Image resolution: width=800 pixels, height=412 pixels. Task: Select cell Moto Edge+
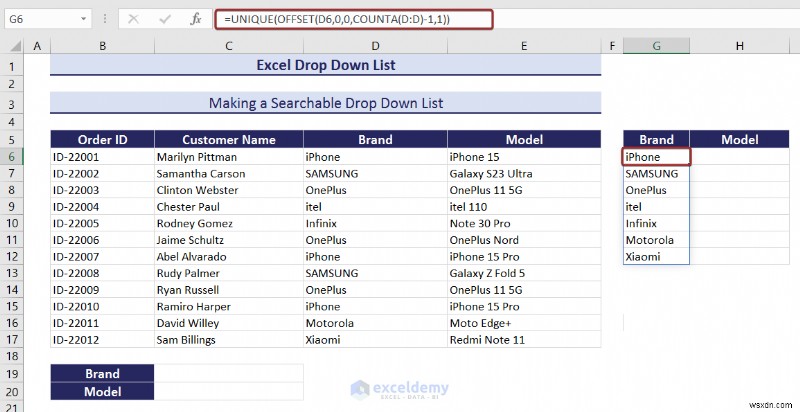coord(524,323)
